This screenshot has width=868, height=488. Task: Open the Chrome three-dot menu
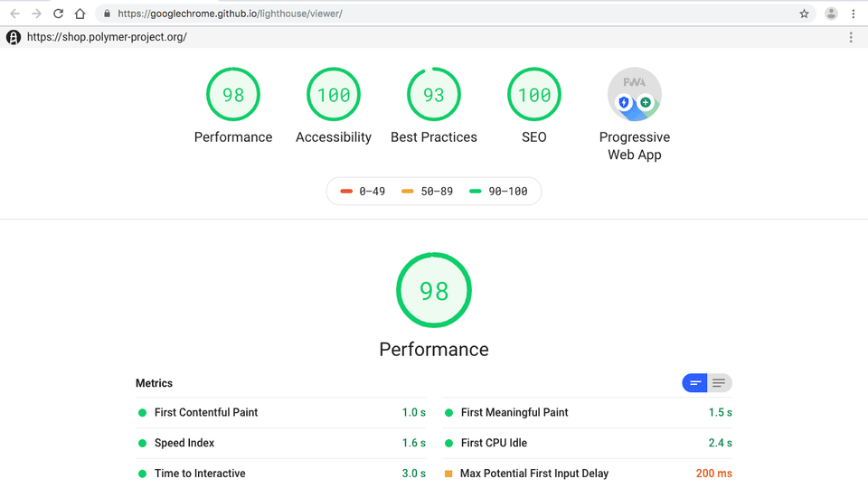click(853, 14)
